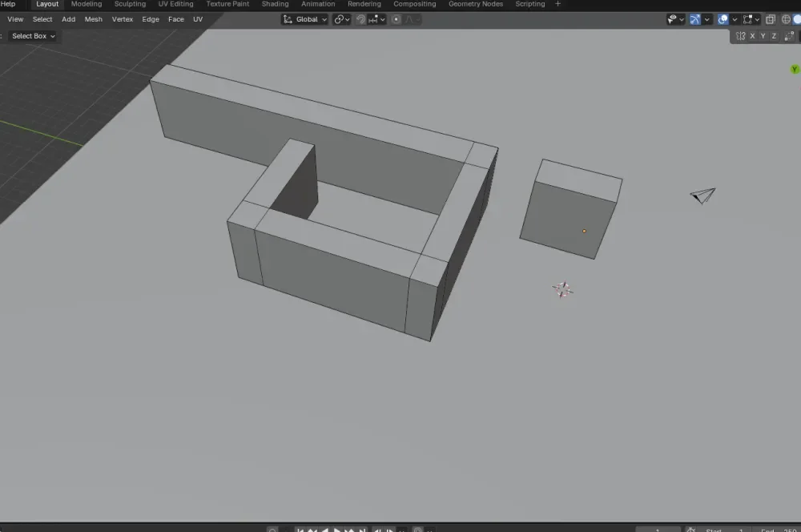Open the View menu
This screenshot has height=532, width=801.
point(15,19)
